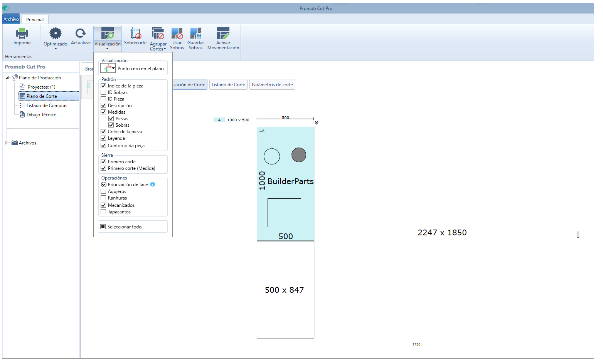The image size is (603, 364).
Task: Select Proyectos: (1) tree item
Action: (42, 87)
